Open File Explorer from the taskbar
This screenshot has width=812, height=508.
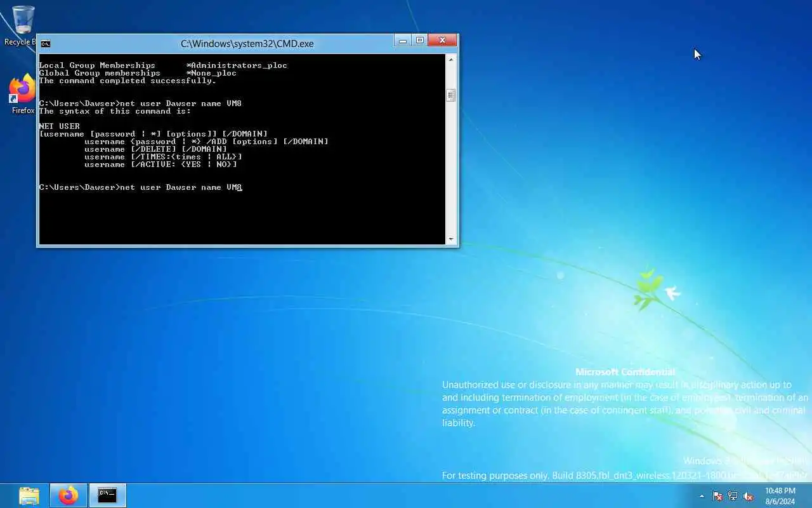coord(29,495)
